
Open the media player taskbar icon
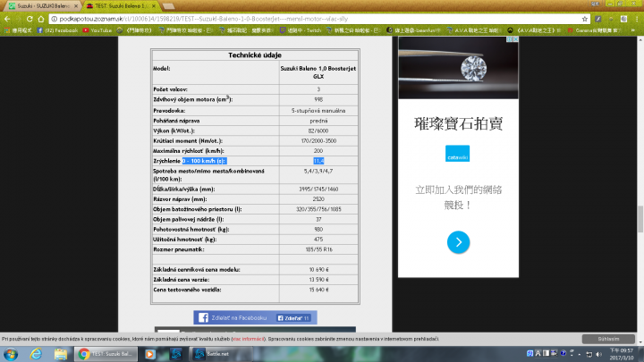[x=150, y=354]
